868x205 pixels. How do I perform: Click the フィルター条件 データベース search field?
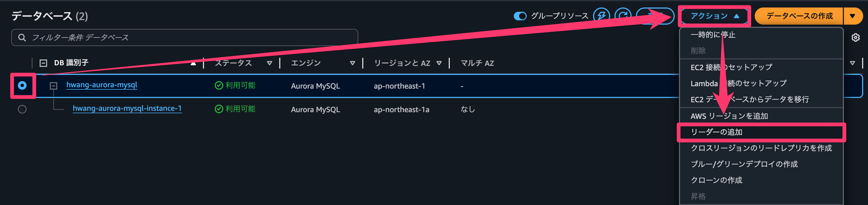[189, 37]
